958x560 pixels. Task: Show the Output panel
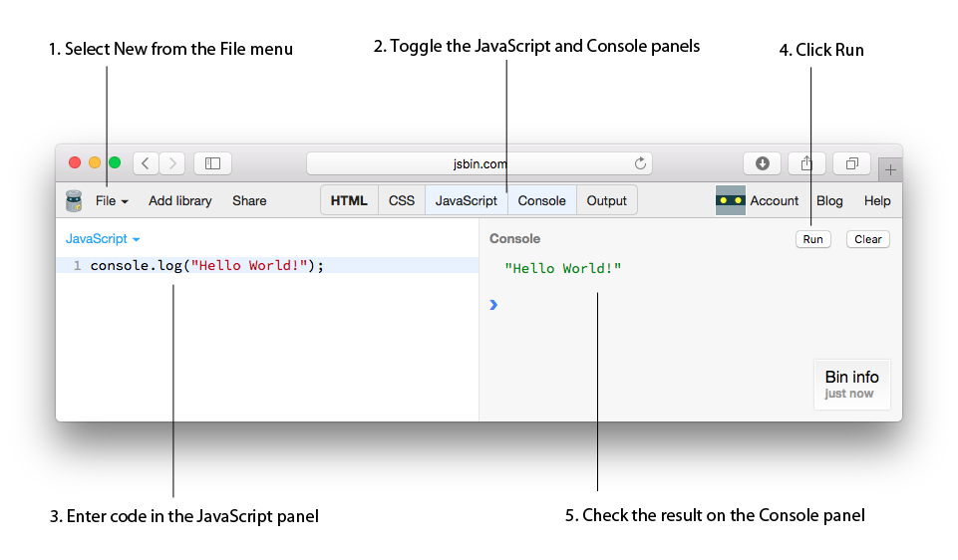606,200
